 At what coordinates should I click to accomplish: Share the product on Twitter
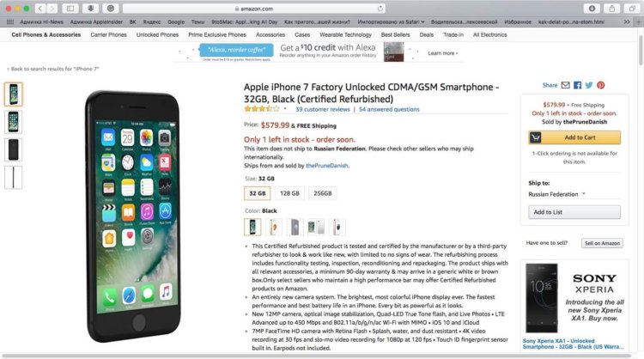[x=589, y=85]
